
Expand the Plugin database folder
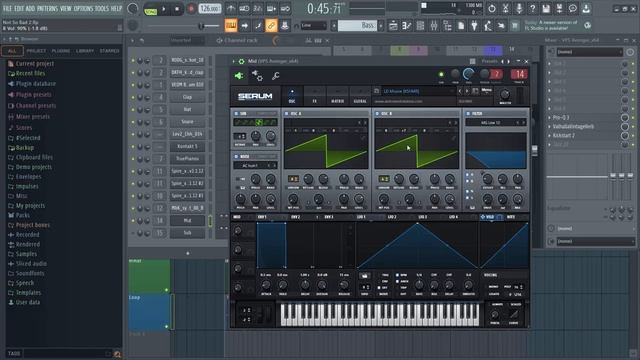[x=36, y=84]
